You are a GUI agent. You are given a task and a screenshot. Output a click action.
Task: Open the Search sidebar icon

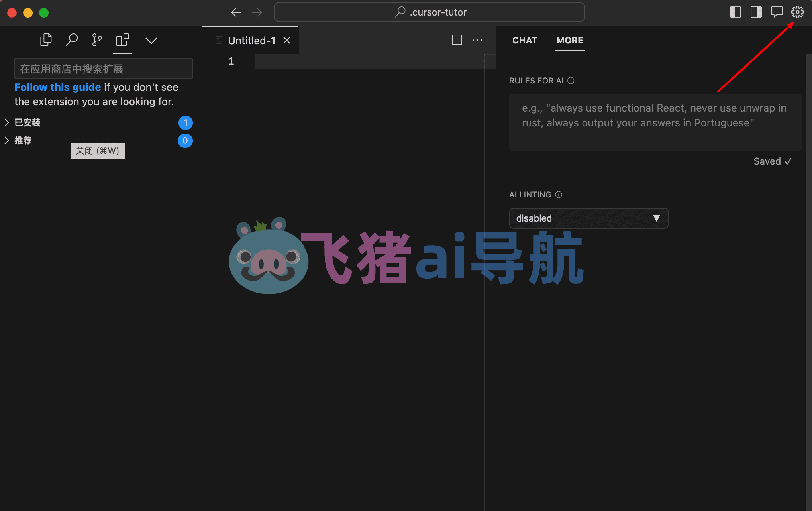[x=72, y=40]
